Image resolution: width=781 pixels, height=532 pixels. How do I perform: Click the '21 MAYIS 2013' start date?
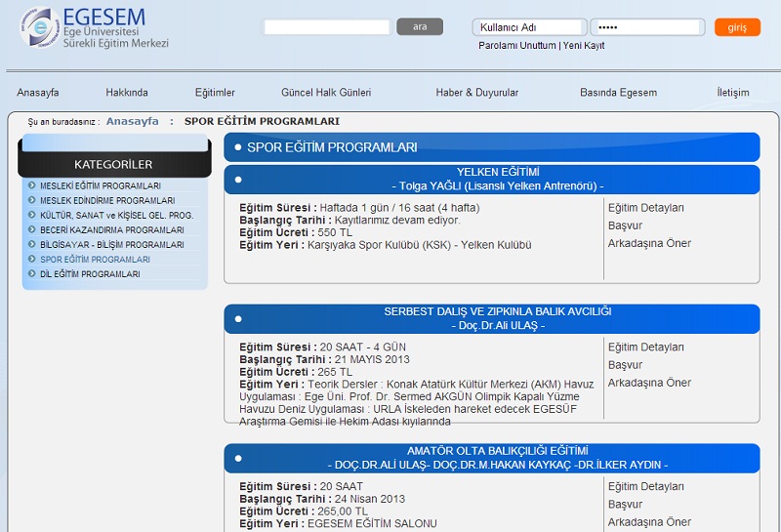(372, 359)
